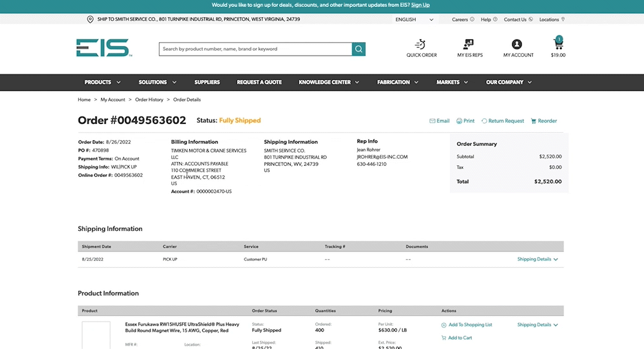Click the Sign Up link in banner
Viewport: 644px width, 349px height.
tap(420, 5)
